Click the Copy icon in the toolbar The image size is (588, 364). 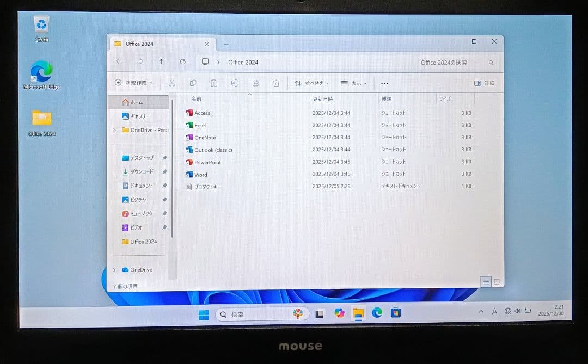click(193, 83)
